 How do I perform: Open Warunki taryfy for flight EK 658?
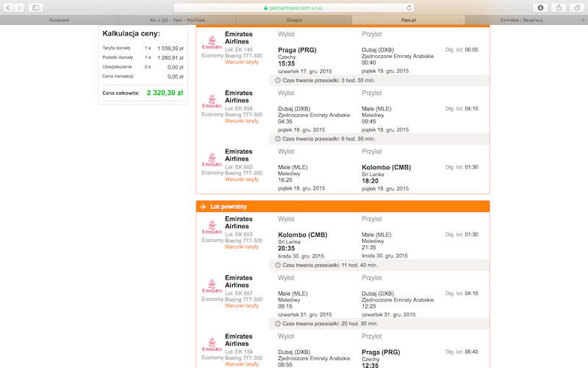tap(242, 121)
